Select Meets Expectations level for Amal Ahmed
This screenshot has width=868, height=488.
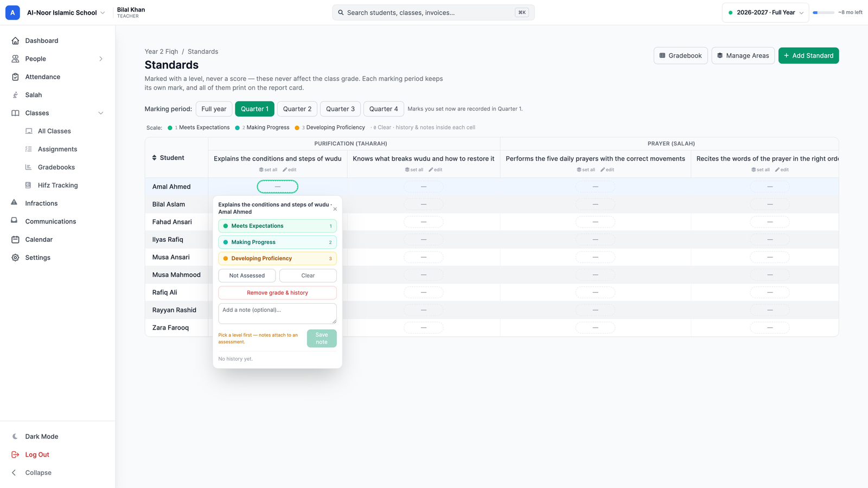(x=277, y=226)
